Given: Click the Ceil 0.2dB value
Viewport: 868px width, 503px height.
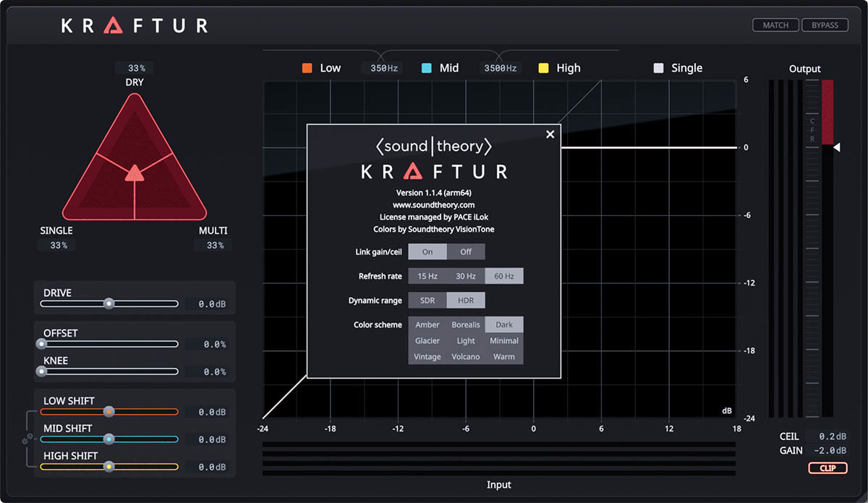Looking at the screenshot, I should click(827, 436).
